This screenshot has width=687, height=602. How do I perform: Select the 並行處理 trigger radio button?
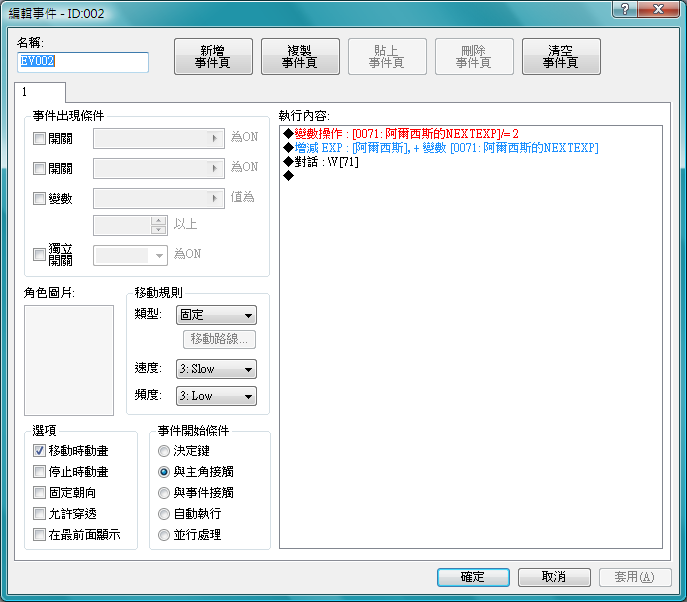[x=164, y=535]
